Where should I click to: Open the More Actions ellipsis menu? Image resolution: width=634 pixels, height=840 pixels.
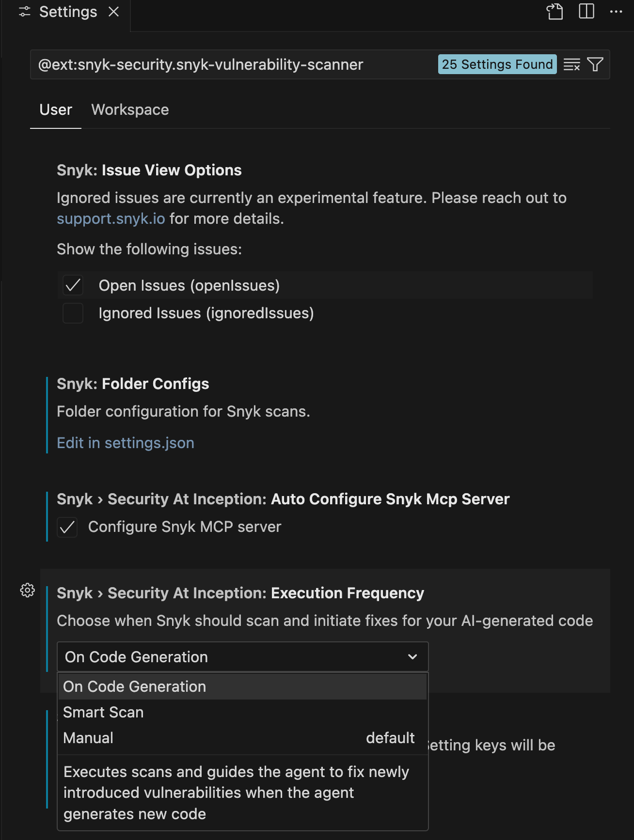point(616,12)
